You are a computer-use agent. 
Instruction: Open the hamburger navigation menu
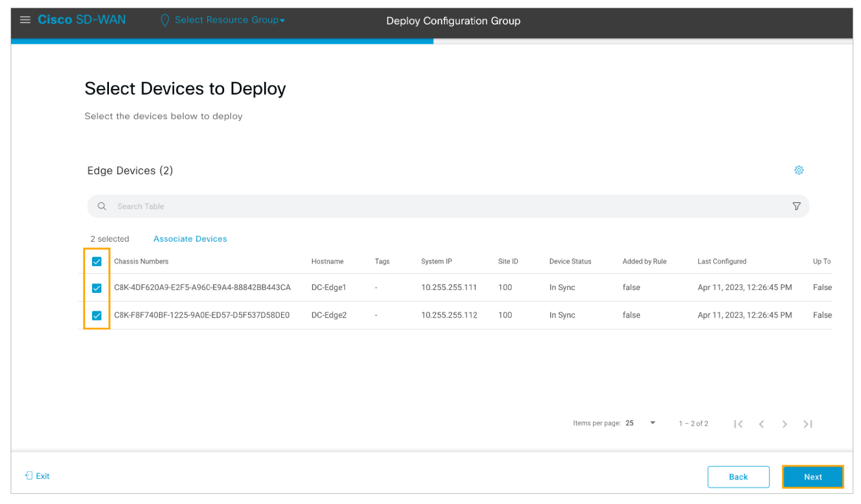click(x=25, y=20)
